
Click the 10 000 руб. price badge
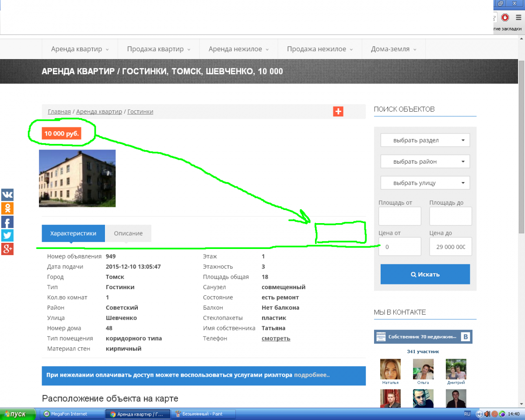click(62, 133)
